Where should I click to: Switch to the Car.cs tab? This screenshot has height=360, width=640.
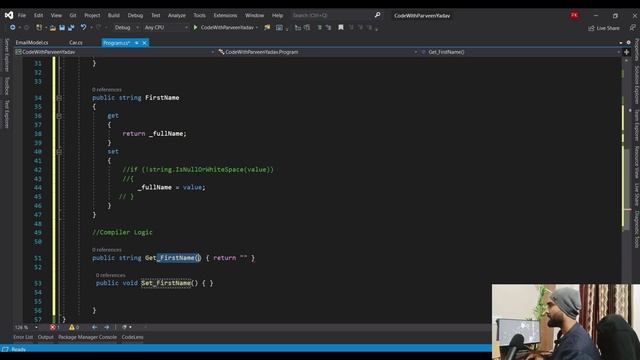coord(76,42)
